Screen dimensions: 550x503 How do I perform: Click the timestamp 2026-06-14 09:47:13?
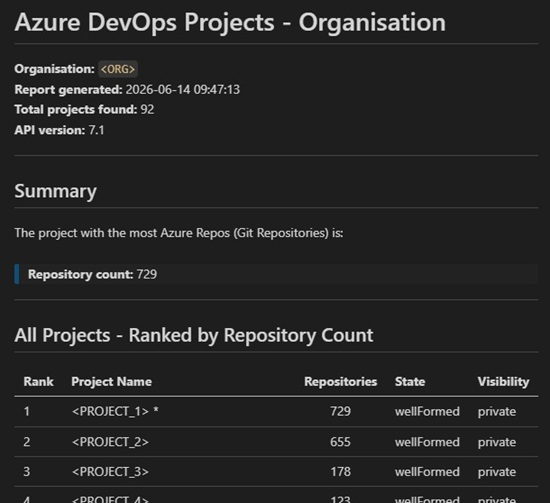[183, 89]
